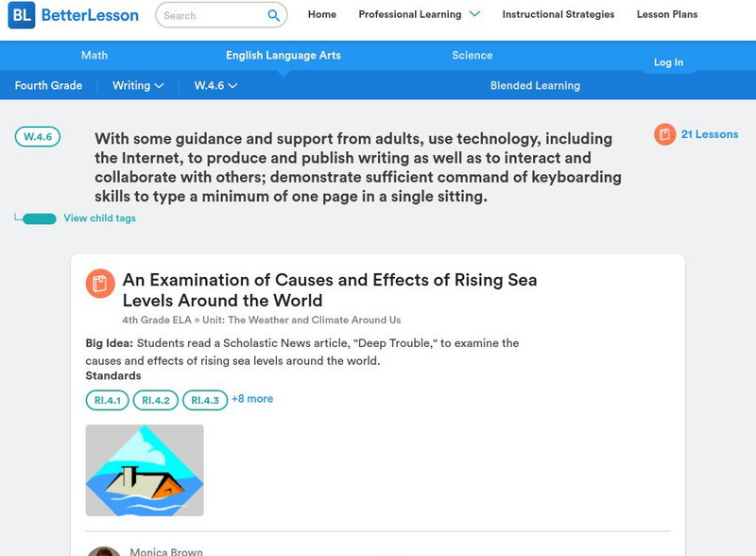Click the orange 21 Lessons clipboard icon
This screenshot has height=556, width=756.
[x=664, y=134]
